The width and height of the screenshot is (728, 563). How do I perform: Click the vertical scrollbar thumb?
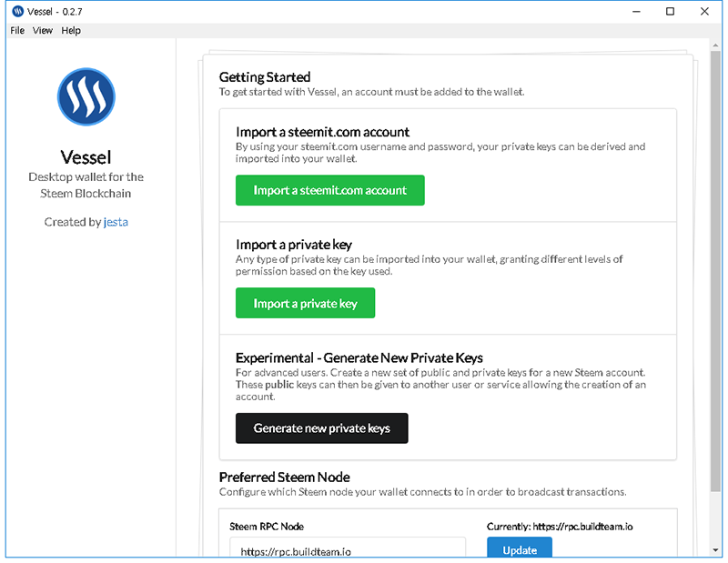[x=715, y=272]
